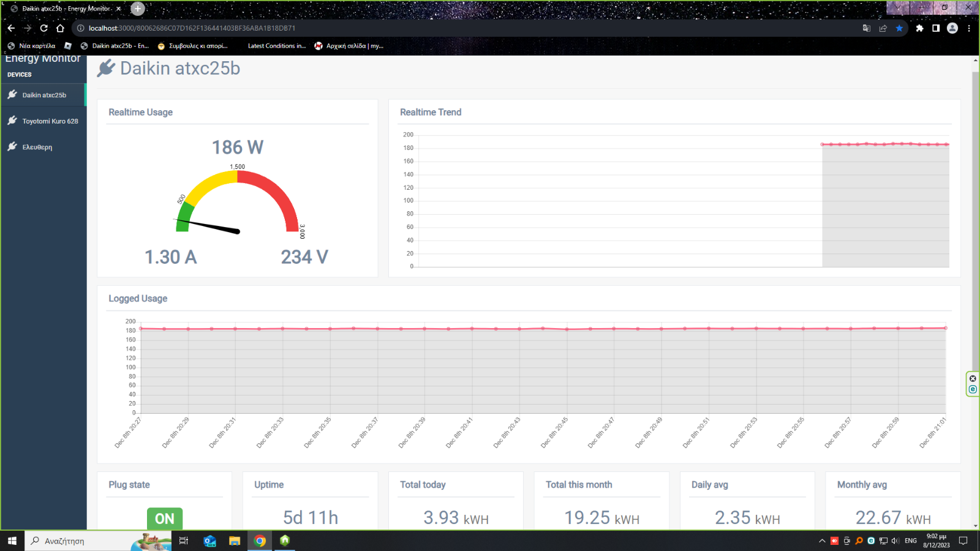The width and height of the screenshot is (980, 551).
Task: Click the Realtime Trend panel heading
Action: pyautogui.click(x=431, y=112)
